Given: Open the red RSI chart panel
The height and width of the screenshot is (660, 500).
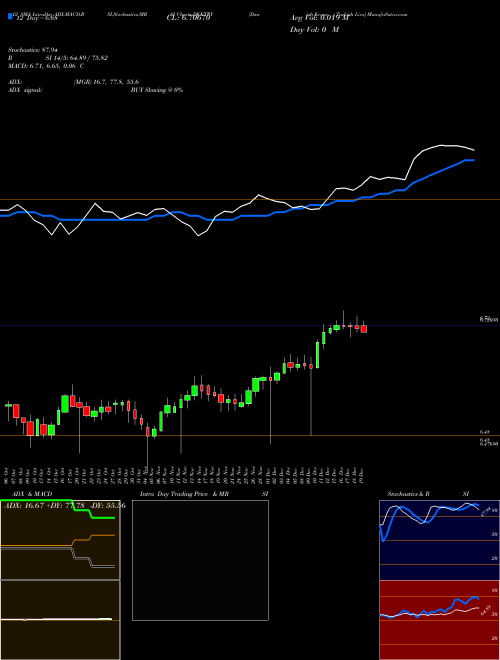Looking at the screenshot, I should [x=439, y=620].
